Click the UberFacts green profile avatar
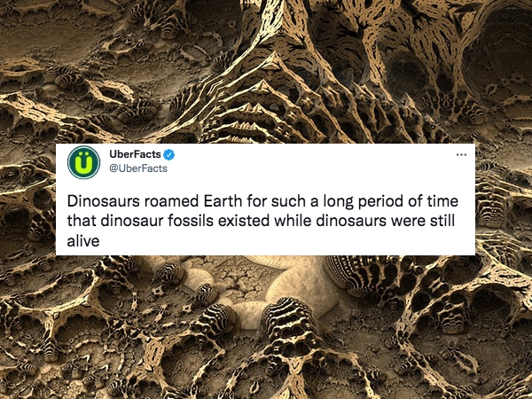The image size is (532, 399). coord(84,162)
